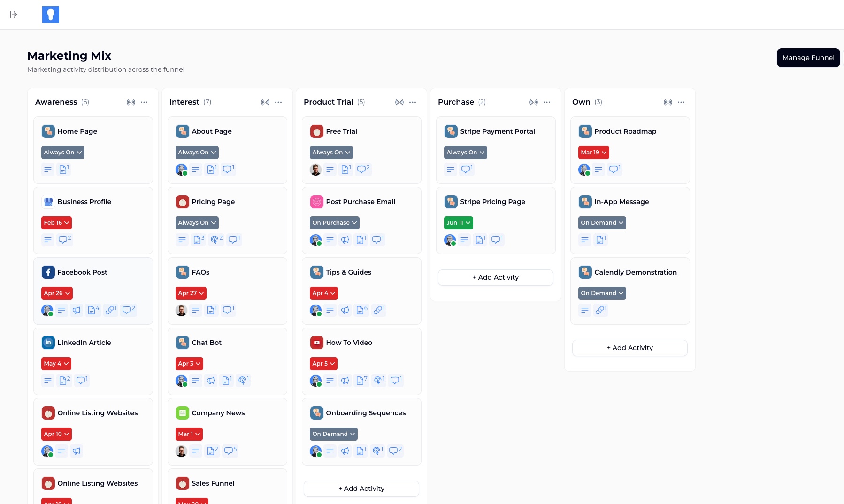
Task: Click the Manage Funnel button
Action: pos(808,57)
